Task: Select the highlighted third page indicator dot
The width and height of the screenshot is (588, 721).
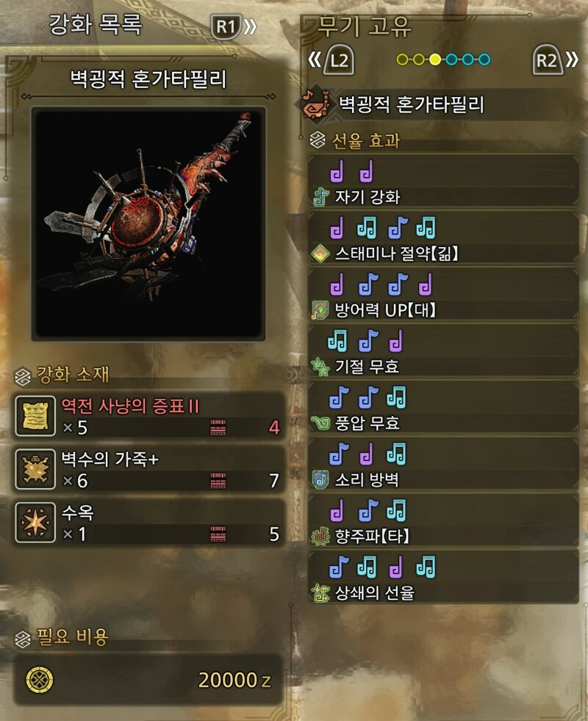Action: (x=435, y=60)
